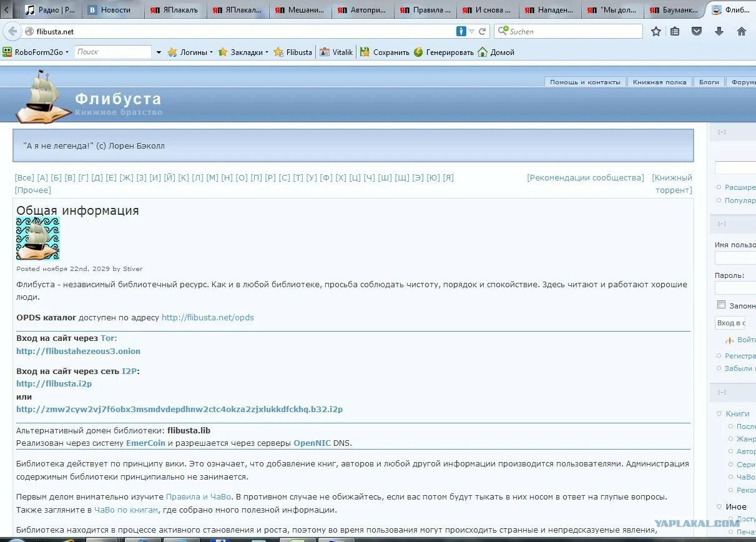Open RoboForm Логины menu
Viewport: 756px width, 542px height.
point(190,52)
